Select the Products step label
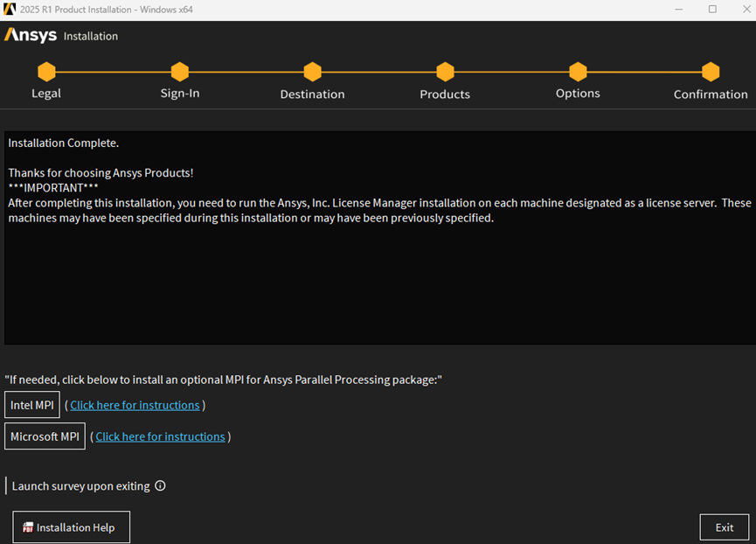756x544 pixels. click(445, 94)
